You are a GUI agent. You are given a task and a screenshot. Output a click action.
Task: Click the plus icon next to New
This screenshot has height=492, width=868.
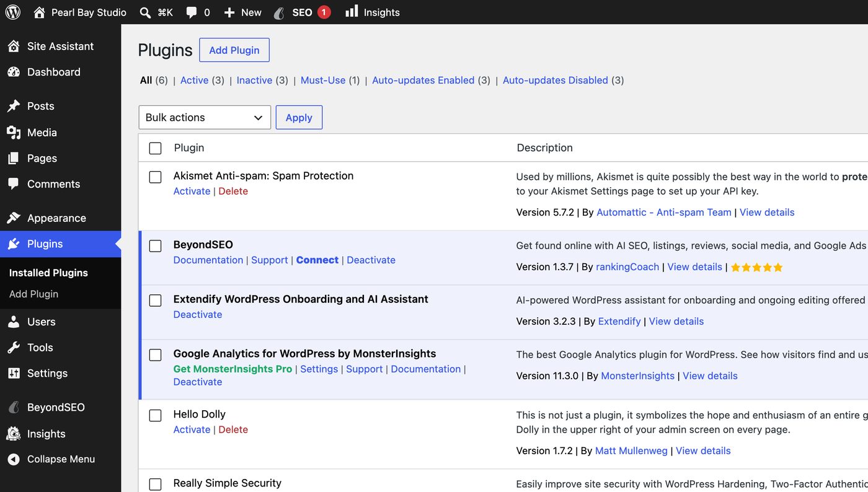point(229,12)
